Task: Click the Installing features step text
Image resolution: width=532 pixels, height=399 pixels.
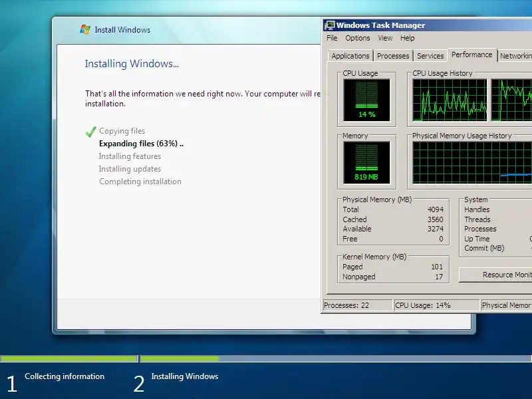Action: (130, 156)
